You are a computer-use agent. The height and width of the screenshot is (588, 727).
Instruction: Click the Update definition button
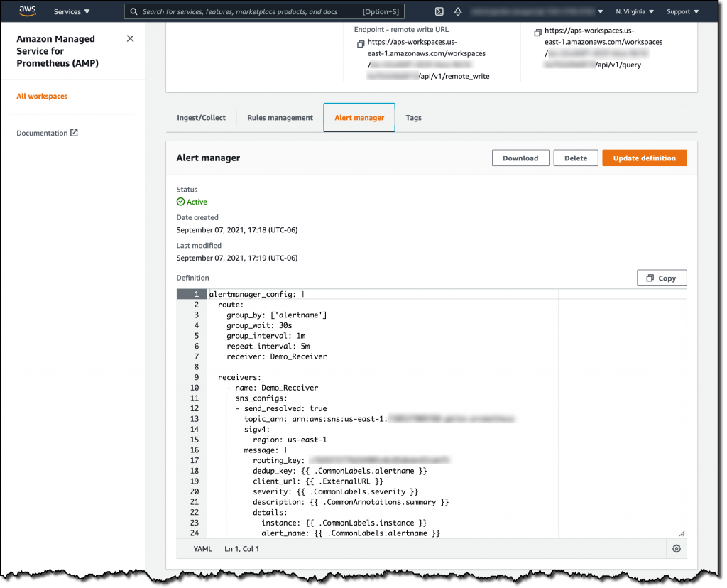pyautogui.click(x=644, y=158)
